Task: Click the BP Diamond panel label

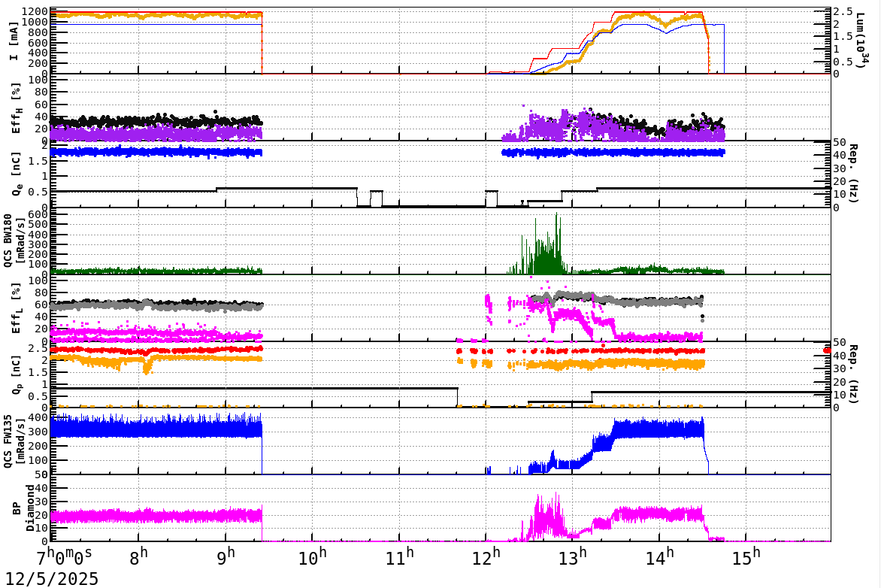Action: click(x=23, y=508)
